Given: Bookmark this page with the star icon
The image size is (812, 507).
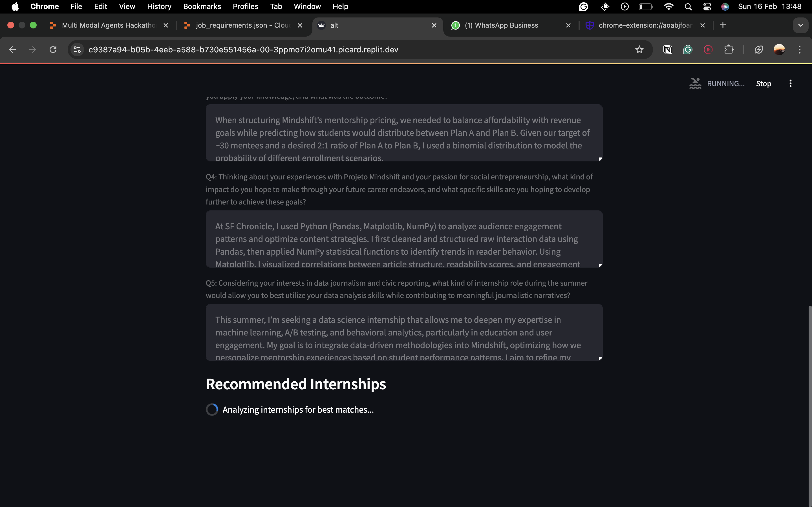Looking at the screenshot, I should (x=639, y=50).
